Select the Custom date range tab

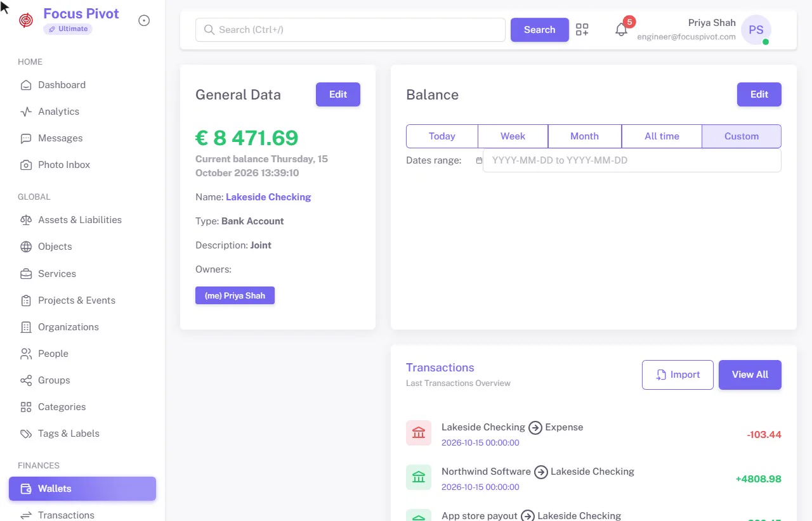(742, 136)
